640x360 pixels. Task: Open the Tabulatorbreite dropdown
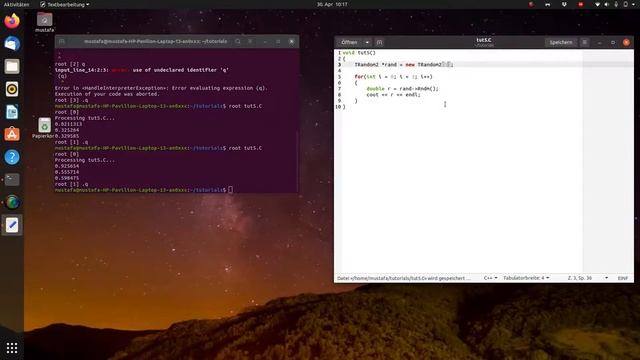(x=526, y=278)
